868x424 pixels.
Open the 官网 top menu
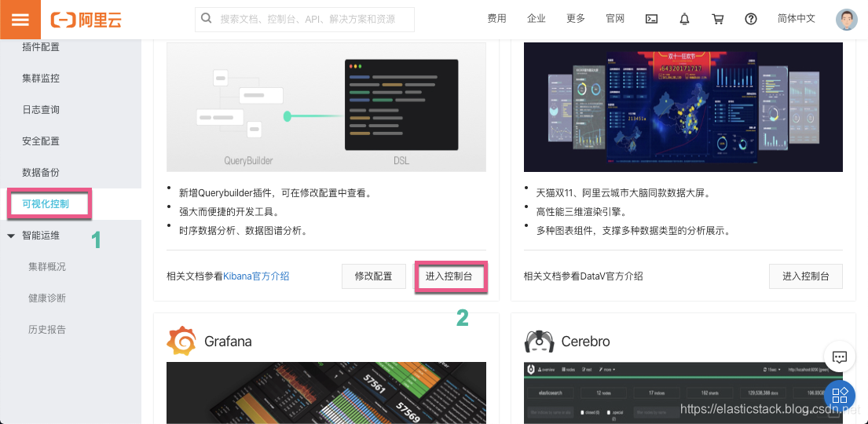pos(615,19)
